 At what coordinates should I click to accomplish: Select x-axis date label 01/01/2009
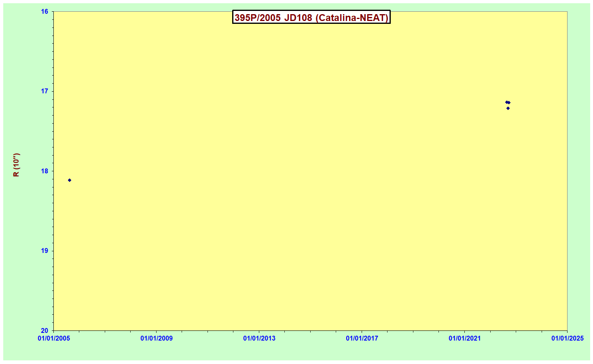tap(157, 338)
